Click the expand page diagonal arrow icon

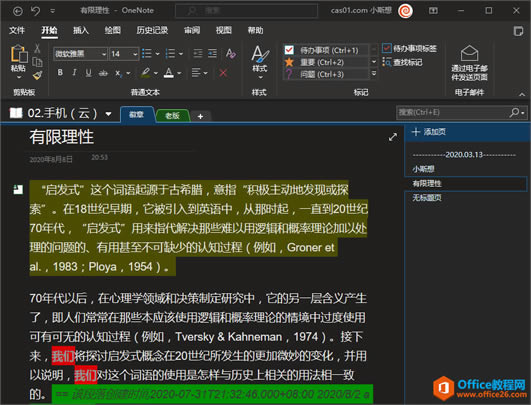pos(393,137)
